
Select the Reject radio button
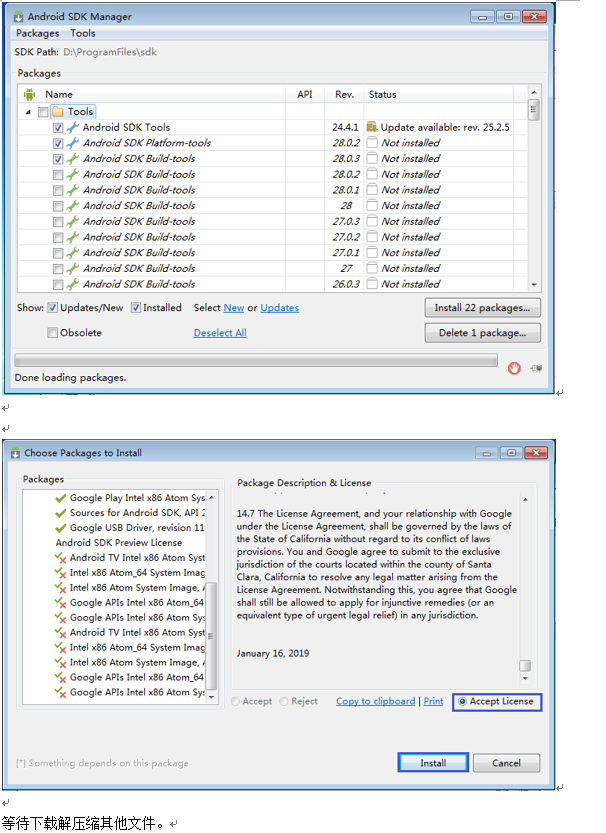(x=284, y=702)
